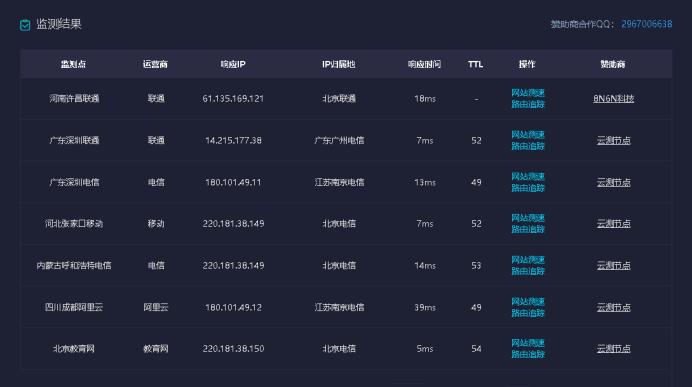Image resolution: width=692 pixels, height=387 pixels.
Task: Click 网站测速 in the 北京教育网 row
Action: [528, 343]
